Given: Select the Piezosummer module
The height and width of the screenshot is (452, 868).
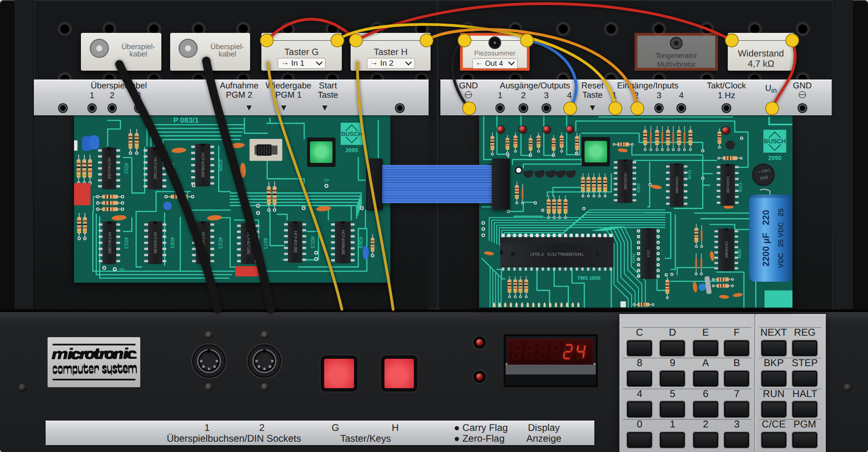Looking at the screenshot, I should (495, 52).
